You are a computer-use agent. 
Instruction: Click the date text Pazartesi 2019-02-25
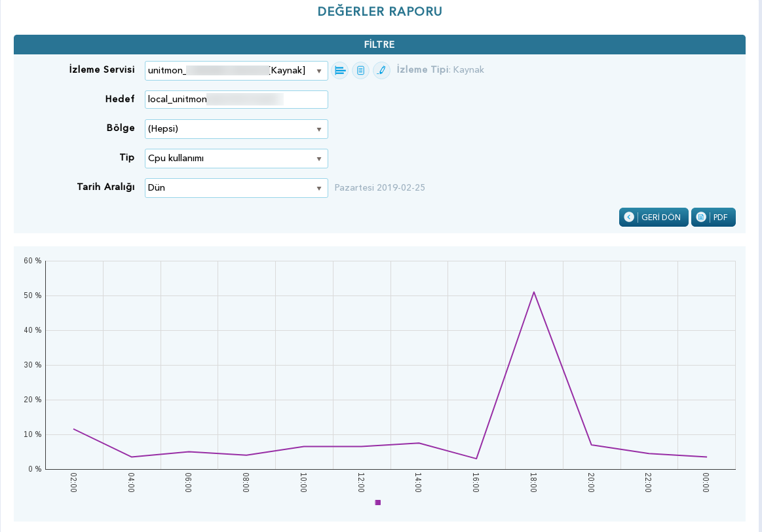[379, 187]
